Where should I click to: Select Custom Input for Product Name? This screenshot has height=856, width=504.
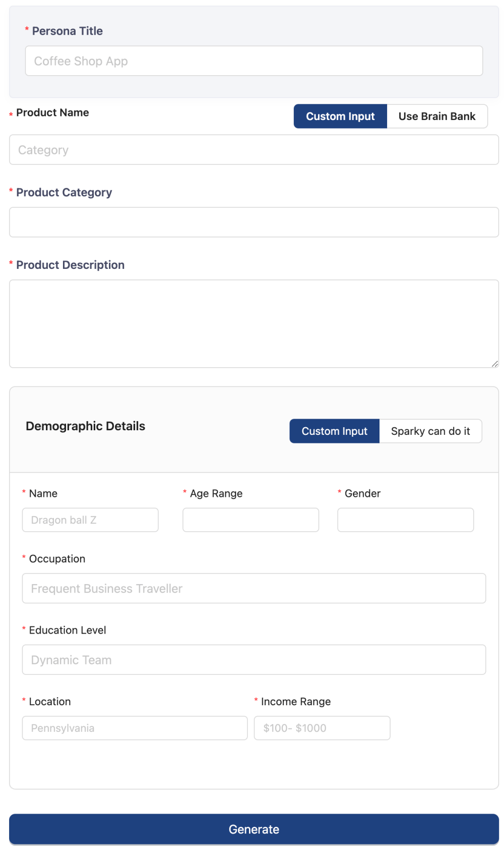[x=340, y=117]
